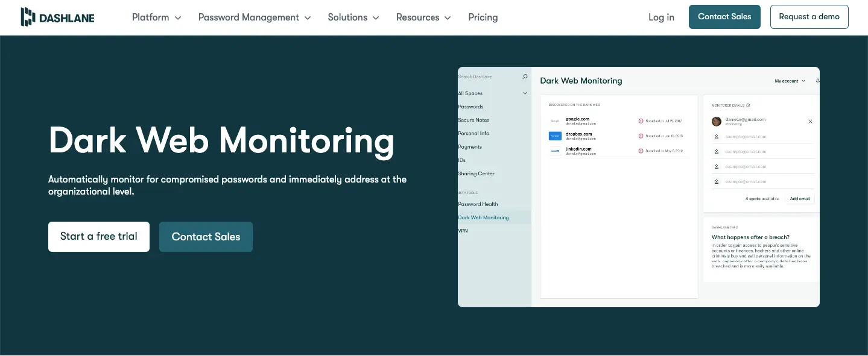Open the Password Management dropdown
The width and height of the screenshot is (868, 356).
[255, 17]
